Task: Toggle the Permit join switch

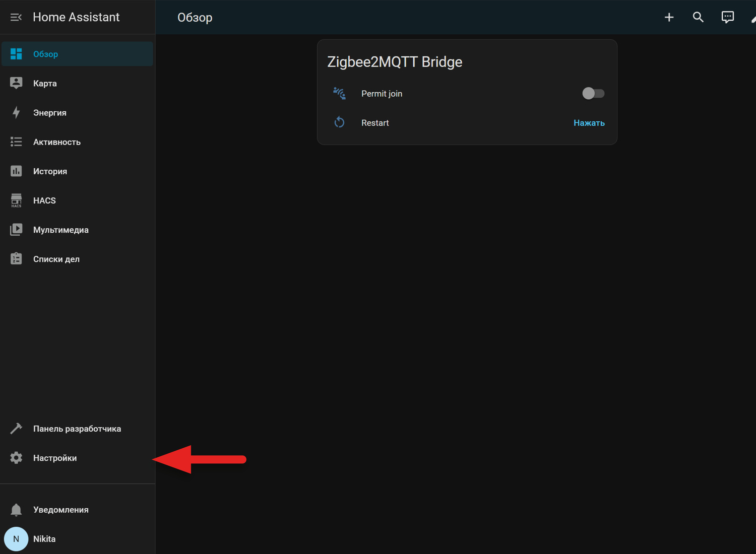Action: 593,93
